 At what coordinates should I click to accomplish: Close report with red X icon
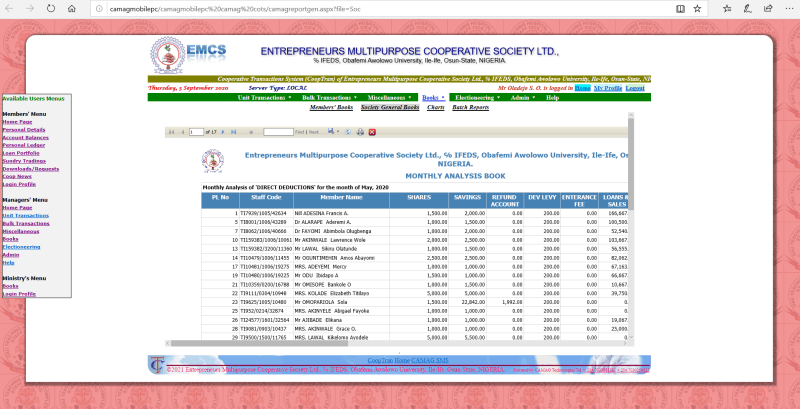coord(372,132)
